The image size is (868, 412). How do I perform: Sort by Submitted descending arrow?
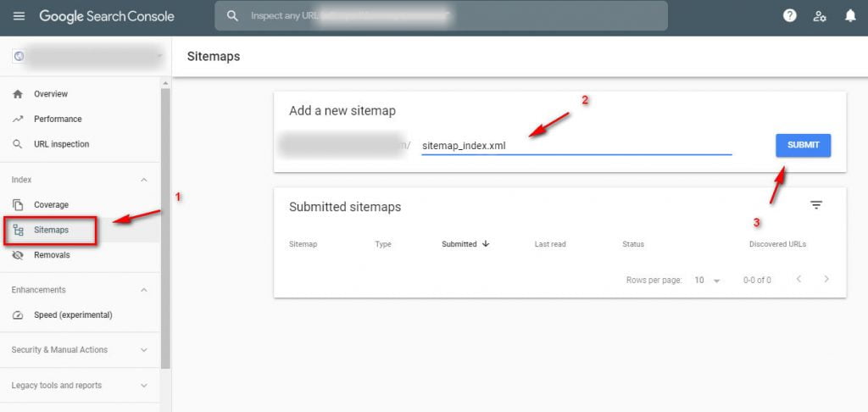tap(486, 243)
